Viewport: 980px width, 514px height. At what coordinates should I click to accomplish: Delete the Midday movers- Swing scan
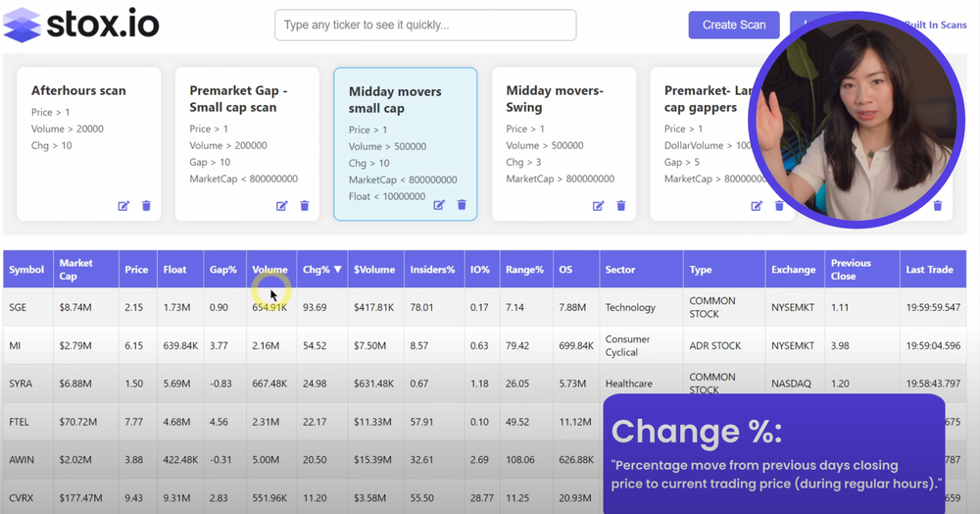pyautogui.click(x=621, y=206)
